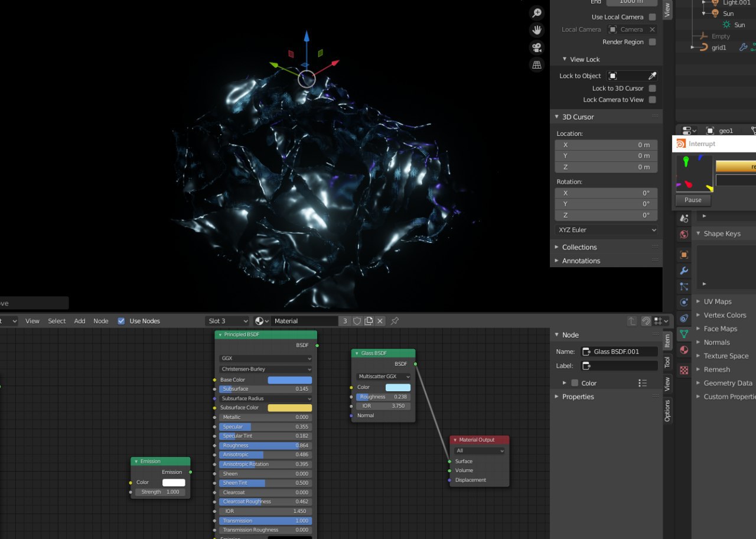The height and width of the screenshot is (539, 756).
Task: Open the Material properties sphere tab
Action: tap(684, 350)
